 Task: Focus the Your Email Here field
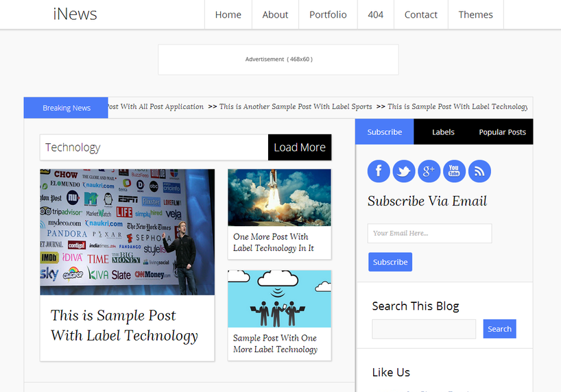click(429, 233)
